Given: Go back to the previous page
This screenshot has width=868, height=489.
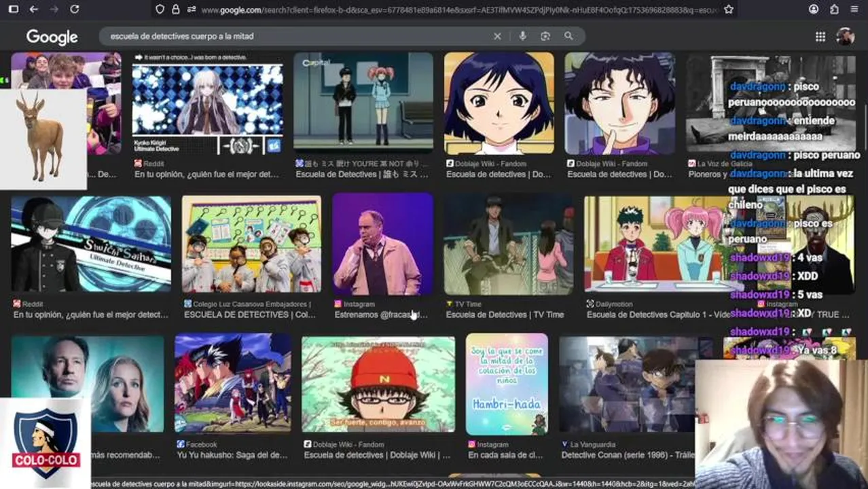Looking at the screenshot, I should tap(34, 10).
